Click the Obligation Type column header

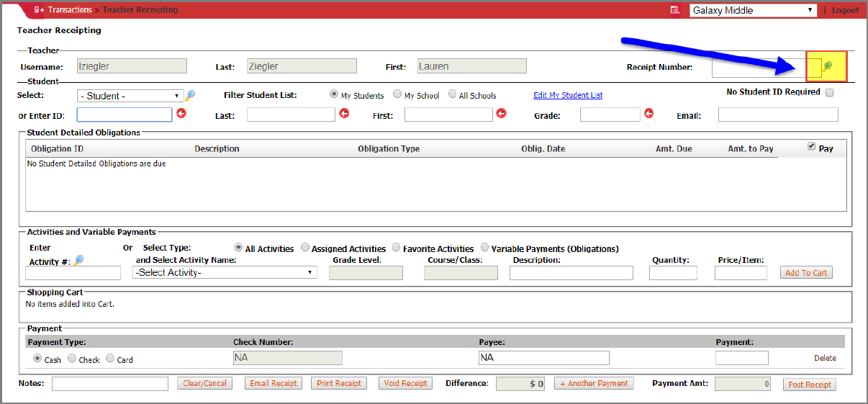click(389, 149)
